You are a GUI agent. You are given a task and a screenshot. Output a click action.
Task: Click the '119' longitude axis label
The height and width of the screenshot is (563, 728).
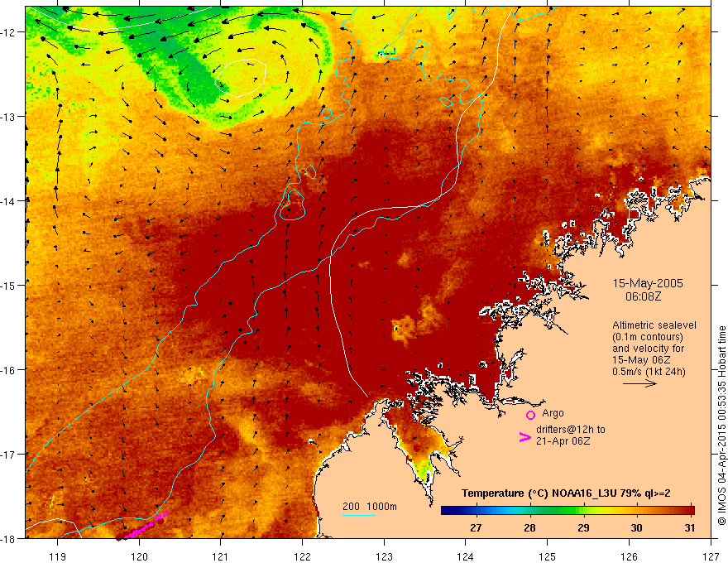(x=58, y=556)
